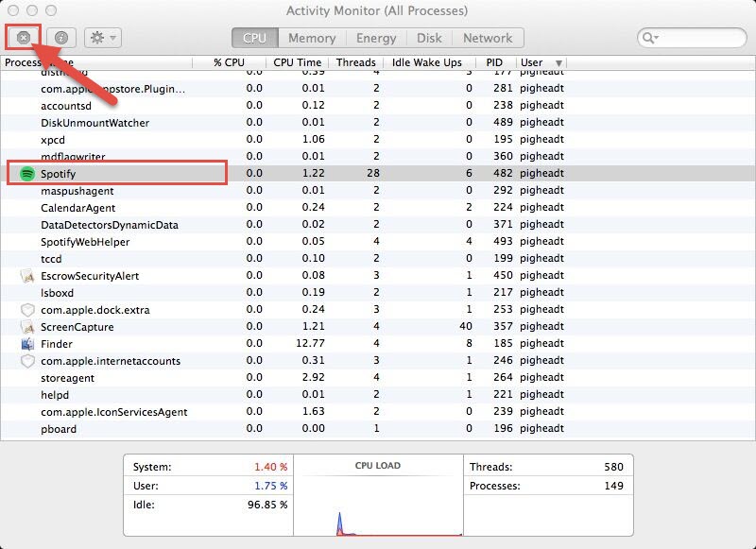Click the Threads total 580
The image size is (756, 549).
pyautogui.click(x=613, y=467)
